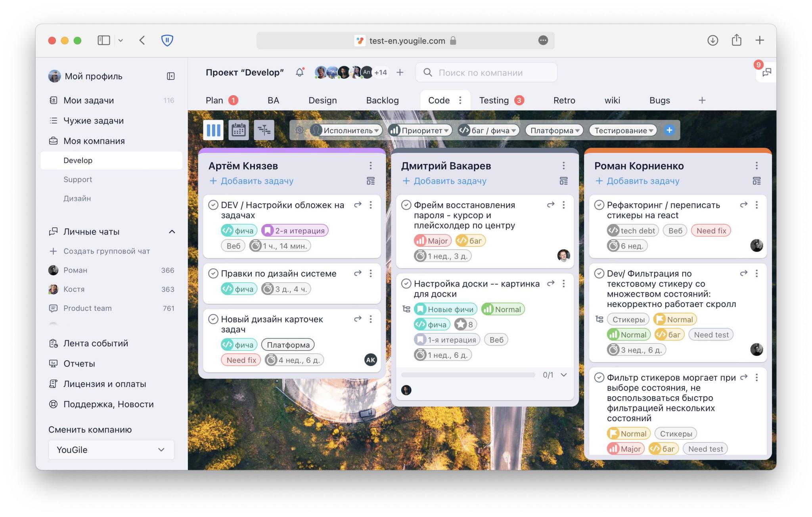The height and width of the screenshot is (517, 812).
Task: Complete task Новый дизайн карточек задач
Action: pos(213,319)
